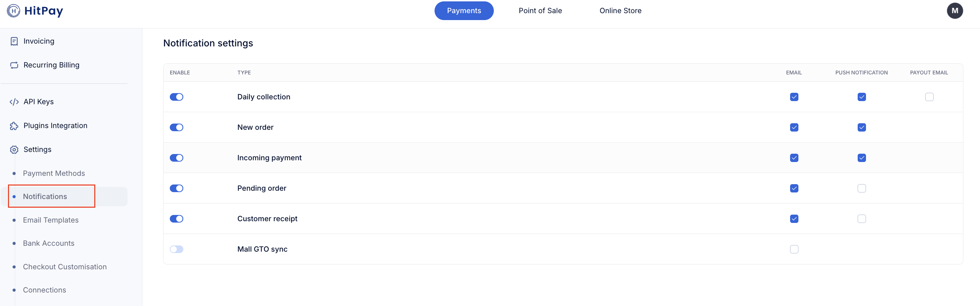Click the HitPay logo icon
980x306 pixels.
[14, 11]
